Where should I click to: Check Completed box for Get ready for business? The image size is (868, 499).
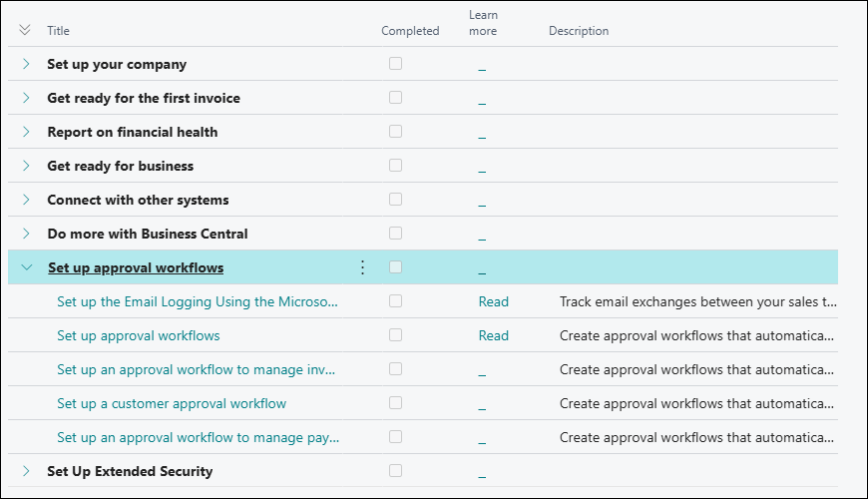click(396, 166)
